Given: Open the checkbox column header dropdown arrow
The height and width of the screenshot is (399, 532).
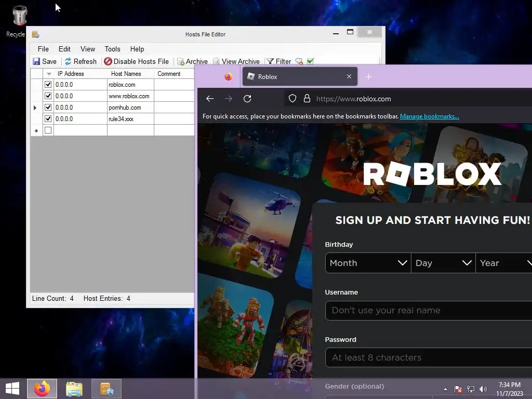Looking at the screenshot, I should point(48,74).
